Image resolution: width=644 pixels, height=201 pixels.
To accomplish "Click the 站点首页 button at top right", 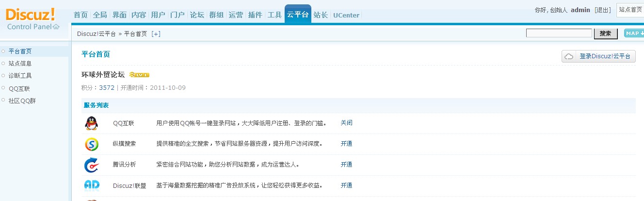I will pyautogui.click(x=630, y=10).
